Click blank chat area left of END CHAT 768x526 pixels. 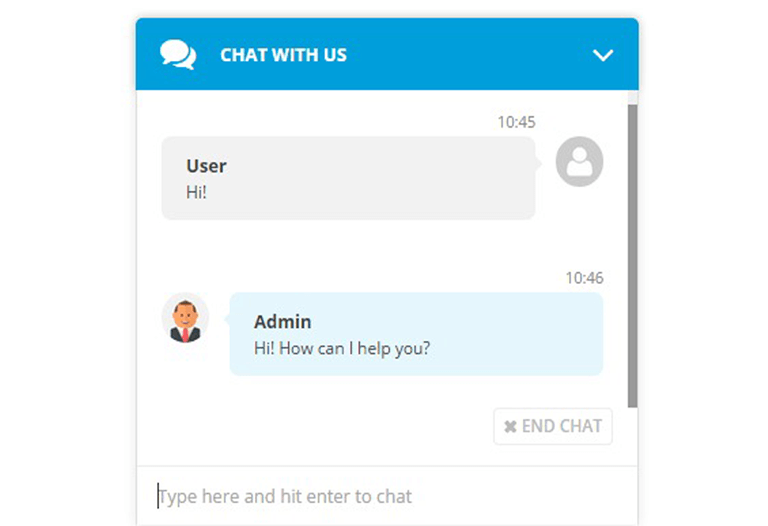(x=313, y=426)
